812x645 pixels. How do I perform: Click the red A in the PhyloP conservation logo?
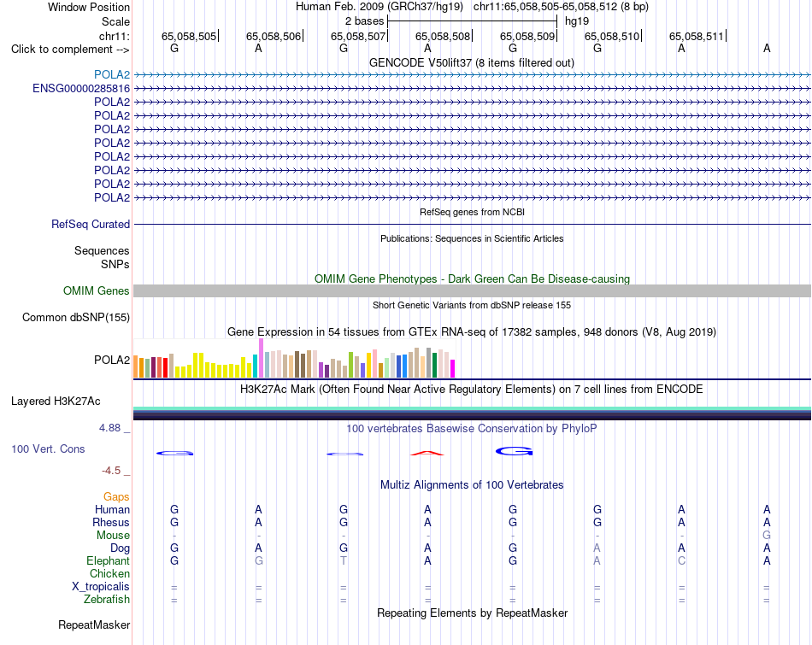pyautogui.click(x=427, y=454)
